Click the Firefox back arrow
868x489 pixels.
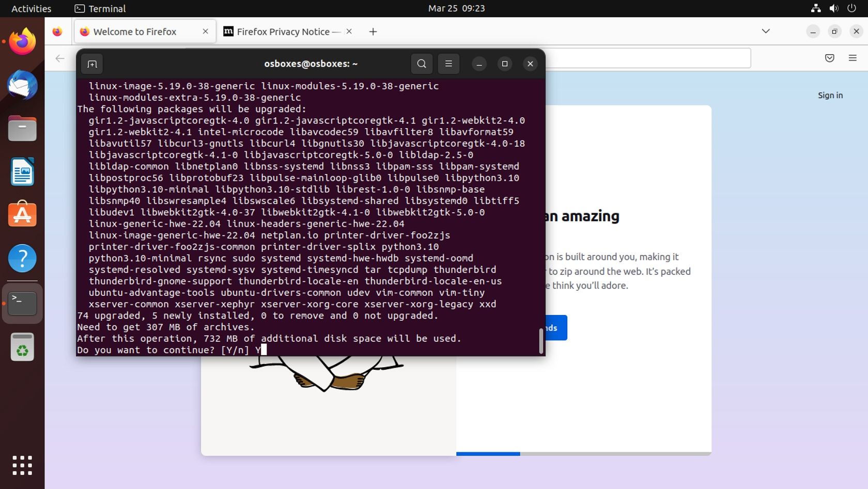[60, 58]
